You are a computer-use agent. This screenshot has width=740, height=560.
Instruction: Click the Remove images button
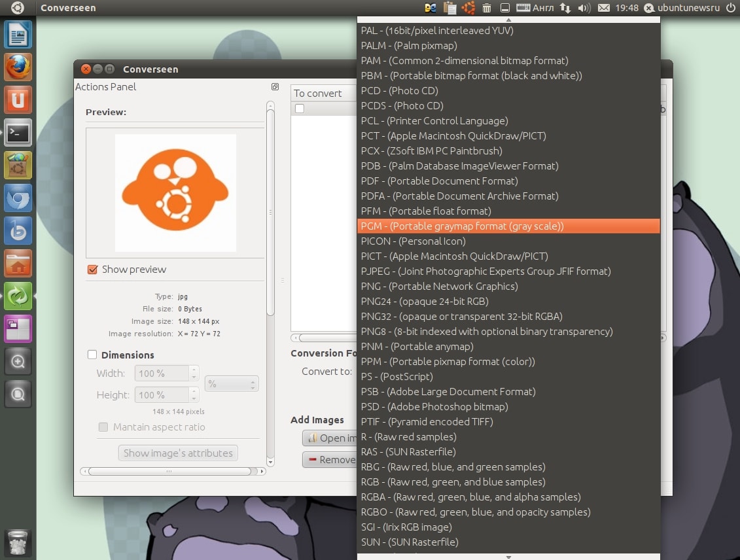coord(329,459)
